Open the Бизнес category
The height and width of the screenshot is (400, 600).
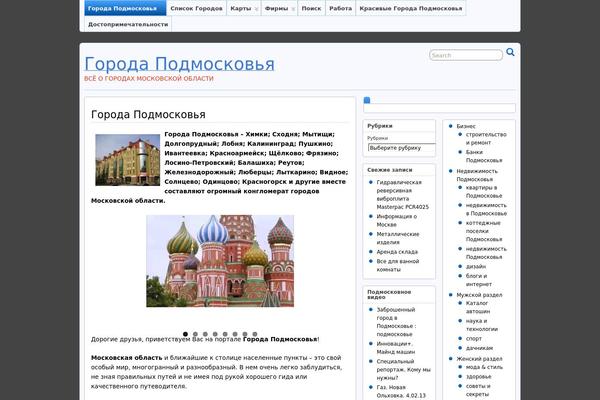[x=466, y=126]
